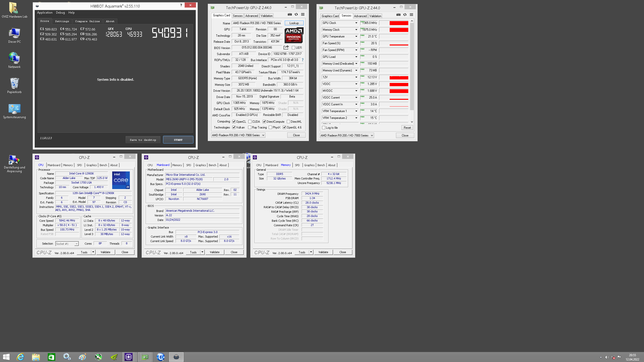Viewport: 644px width, 362px height.
Task: Open File Explorer from taskbar
Action: coord(36,357)
